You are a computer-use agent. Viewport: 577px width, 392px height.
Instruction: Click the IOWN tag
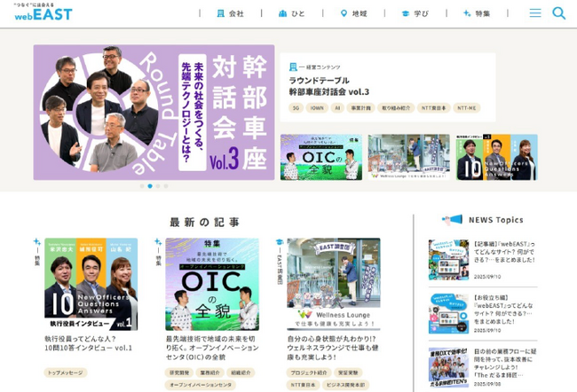click(x=317, y=108)
